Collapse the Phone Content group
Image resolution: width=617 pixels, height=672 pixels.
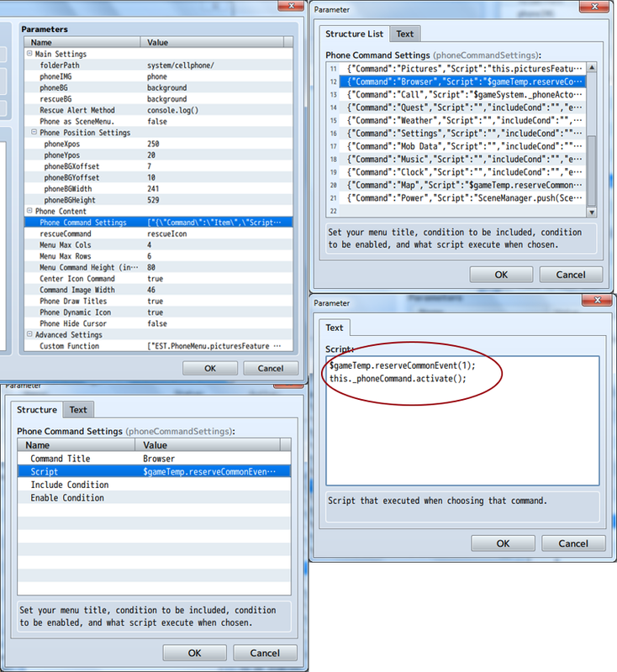pyautogui.click(x=29, y=211)
